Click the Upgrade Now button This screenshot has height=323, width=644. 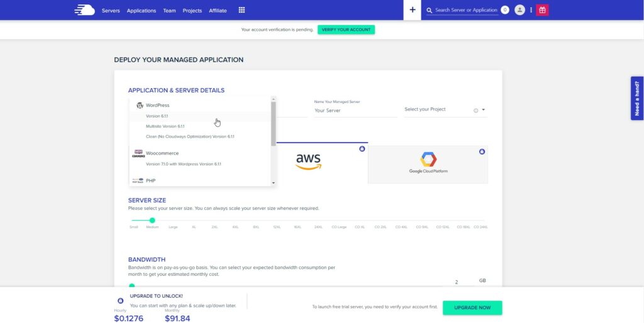472,307
